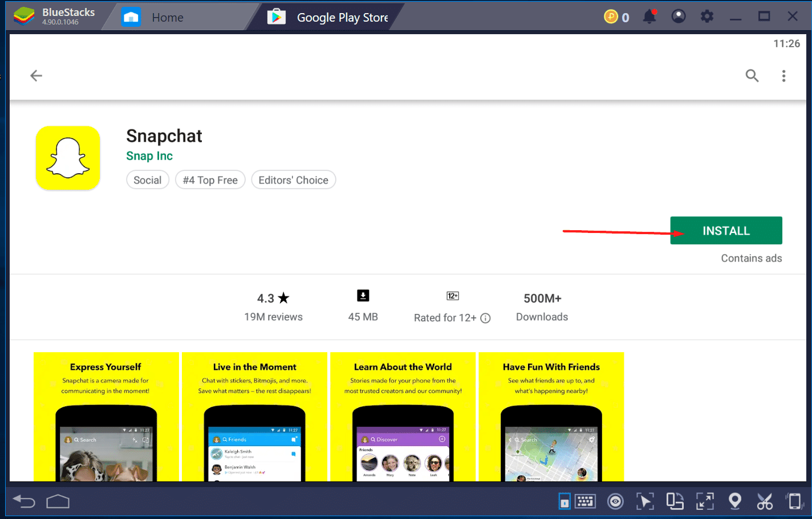
Task: Click the Android home button in bottom bar
Action: (58, 501)
